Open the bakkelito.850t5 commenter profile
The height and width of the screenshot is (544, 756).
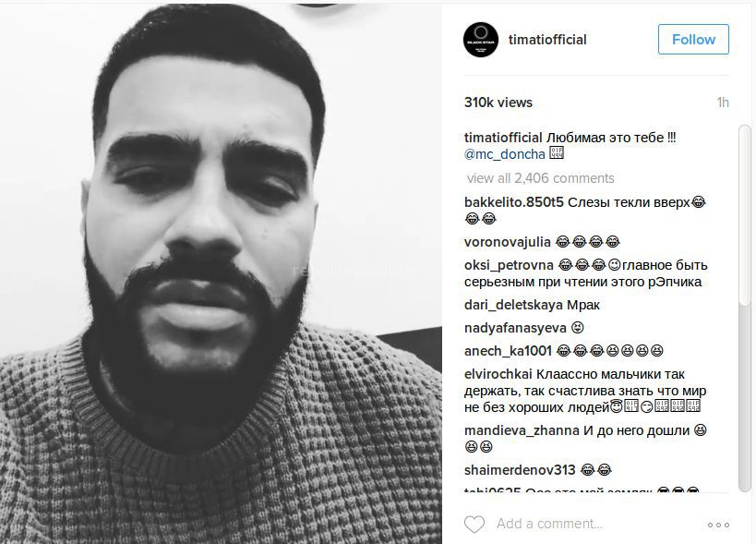coord(513,202)
